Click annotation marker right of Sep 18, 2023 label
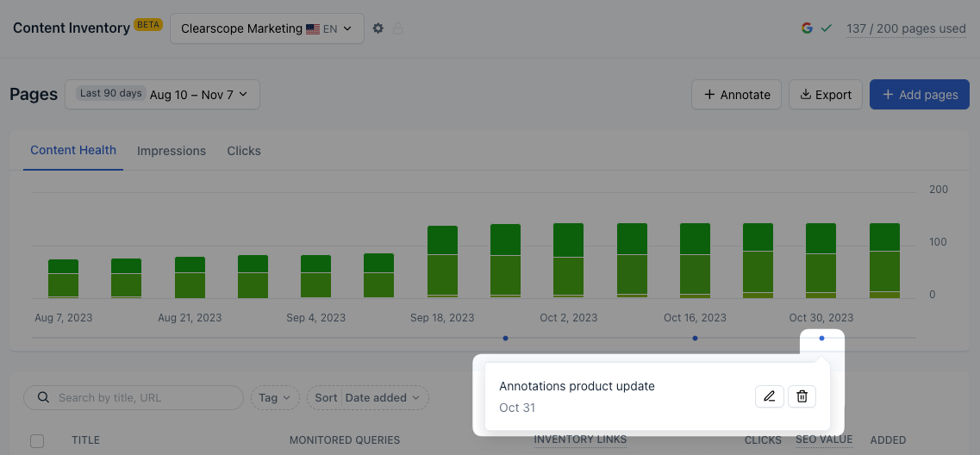The height and width of the screenshot is (455, 980). tap(505, 338)
